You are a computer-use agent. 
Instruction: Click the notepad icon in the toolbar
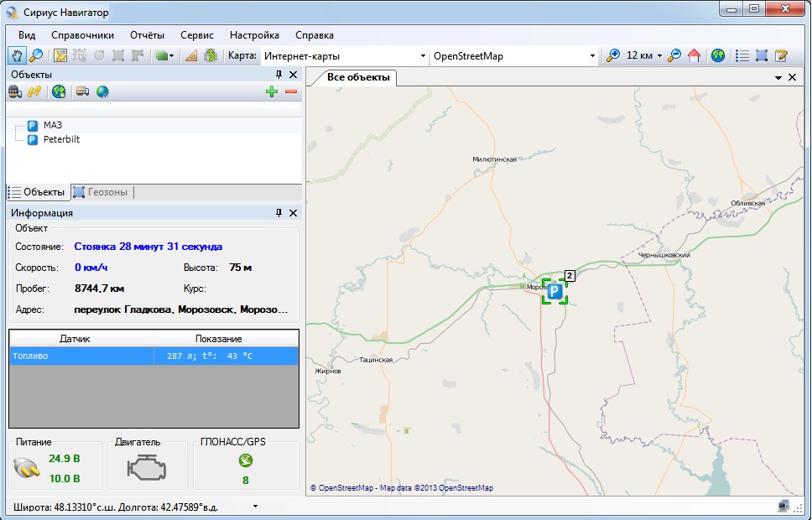coord(782,56)
